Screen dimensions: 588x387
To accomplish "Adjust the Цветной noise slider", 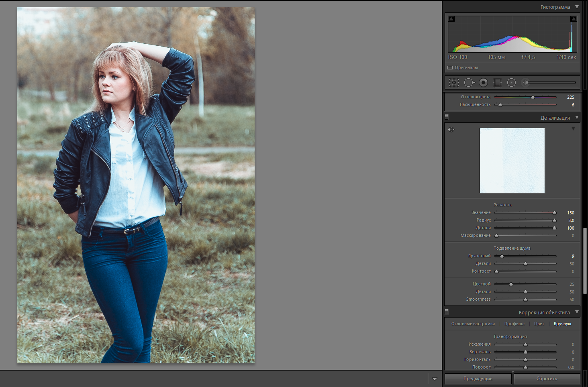I will (x=511, y=284).
